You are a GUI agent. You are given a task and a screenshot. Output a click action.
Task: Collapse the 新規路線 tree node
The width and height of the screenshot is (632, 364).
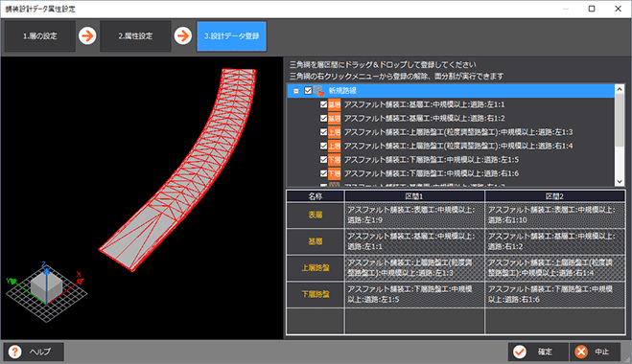point(296,91)
